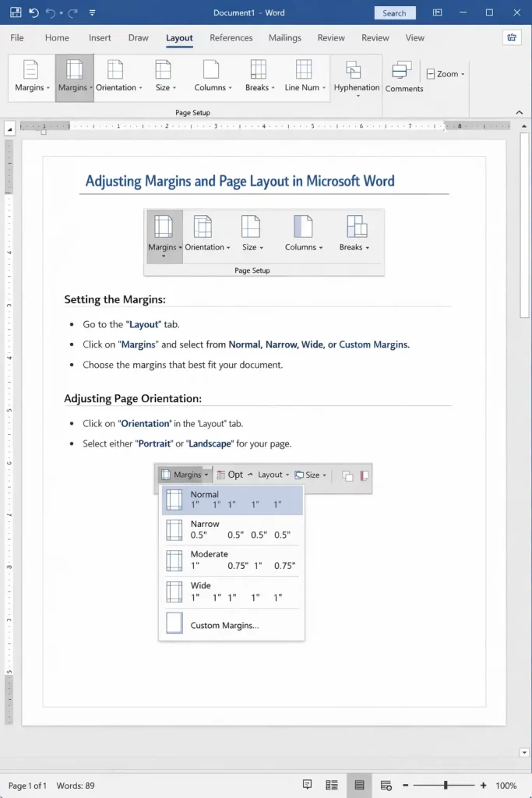Open the Ribbon Display Options icon
The height and width of the screenshot is (798, 532).
[438, 12]
